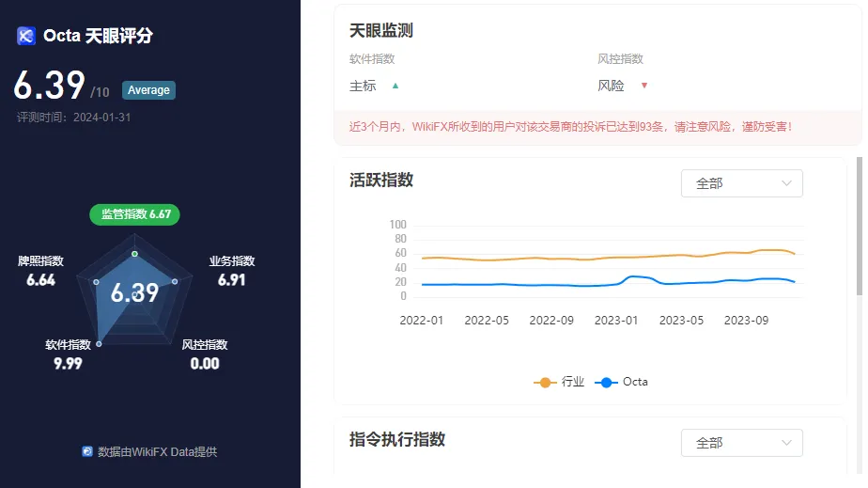Image resolution: width=868 pixels, height=488 pixels.
Task: Click the 2023-01 x-axis label
Action: click(x=616, y=321)
